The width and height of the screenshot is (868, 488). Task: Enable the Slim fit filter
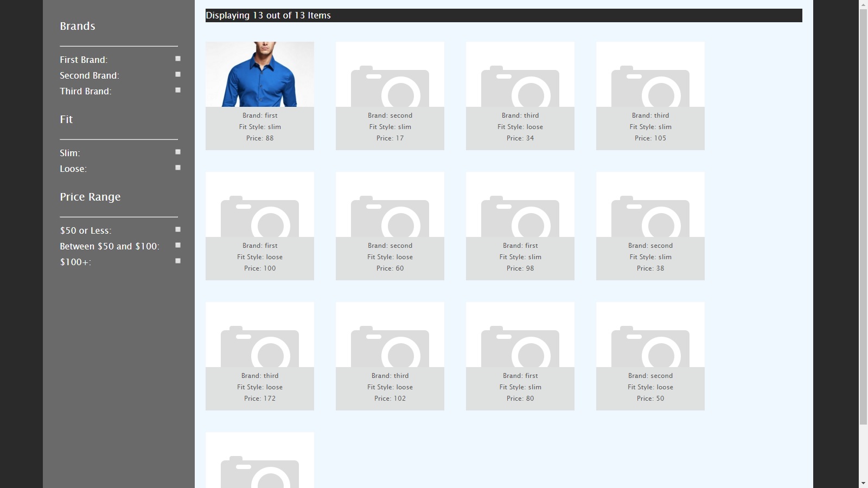[178, 152]
